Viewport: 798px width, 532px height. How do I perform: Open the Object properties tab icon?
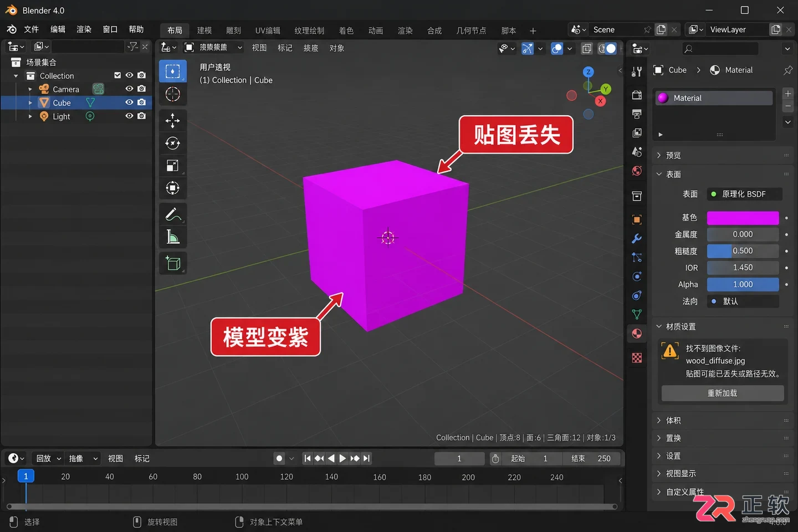[637, 220]
